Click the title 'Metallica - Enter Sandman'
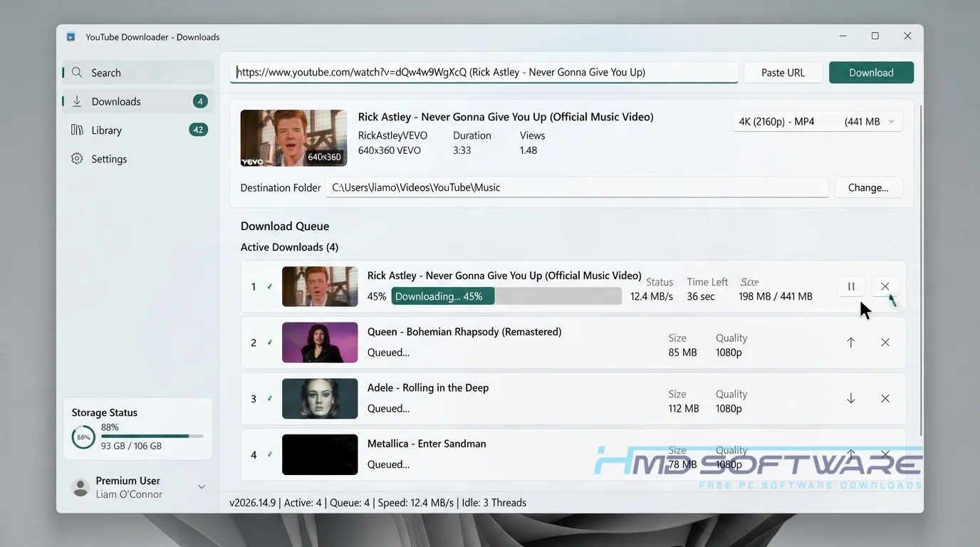Viewport: 980px width, 547px height. tap(427, 444)
